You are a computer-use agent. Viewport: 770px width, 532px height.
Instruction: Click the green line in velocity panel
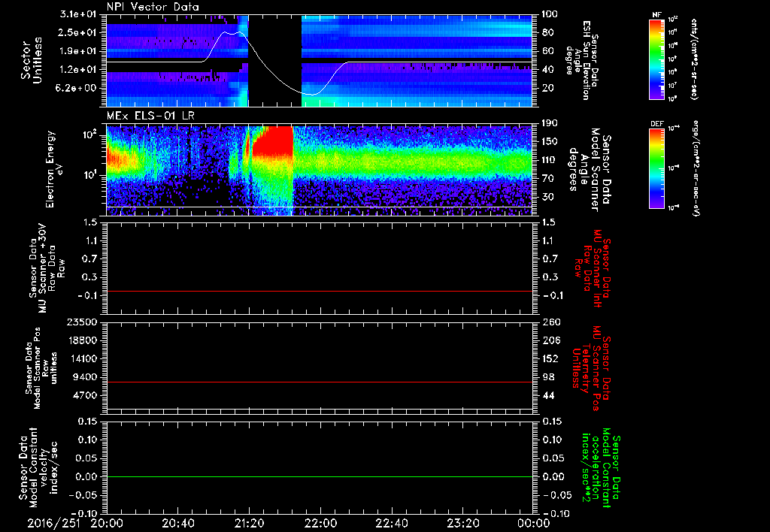[x=319, y=476]
